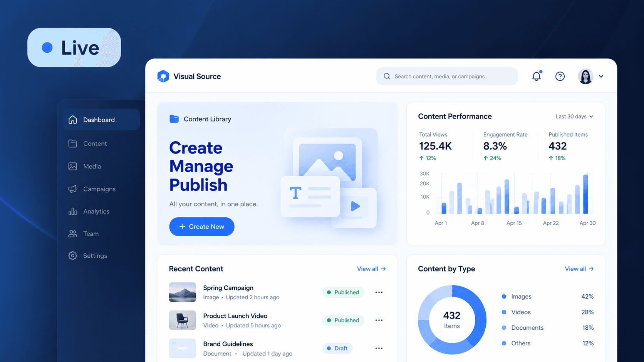
Task: Click the user profile avatar
Action: tap(585, 76)
